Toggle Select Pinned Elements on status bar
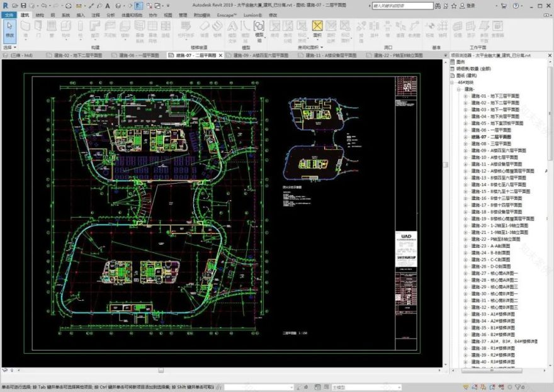 (483, 388)
